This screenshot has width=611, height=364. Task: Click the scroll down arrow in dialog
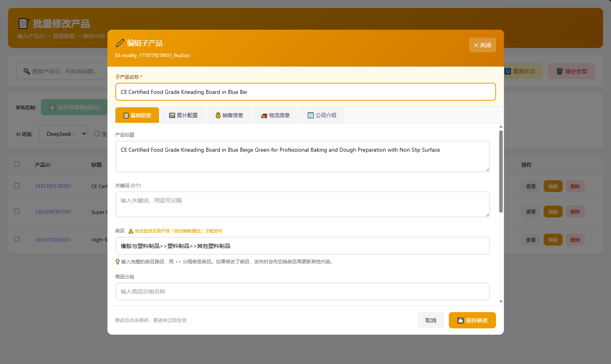pos(501,302)
